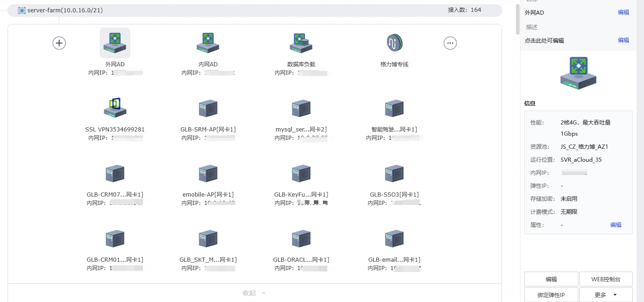
Task: Click the 编辑 link next to name 外网AD
Action: point(623,12)
